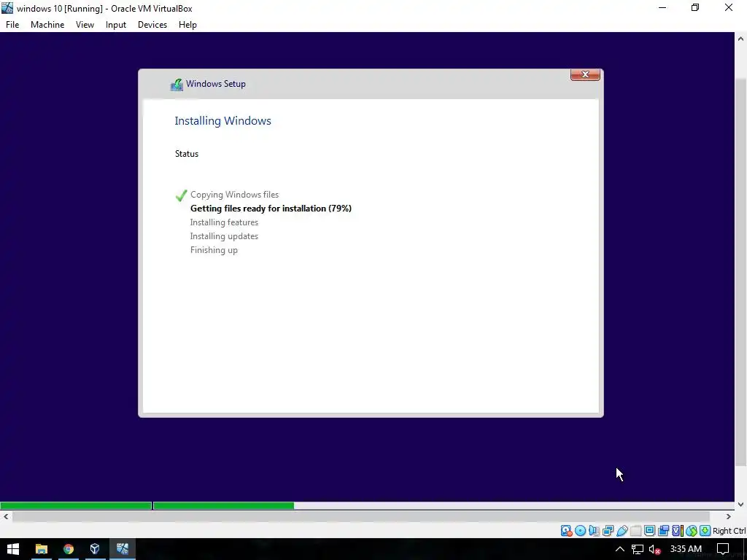Viewport: 747px width, 560px height.
Task: Restore down the VirtualBox window
Action: [x=695, y=7]
